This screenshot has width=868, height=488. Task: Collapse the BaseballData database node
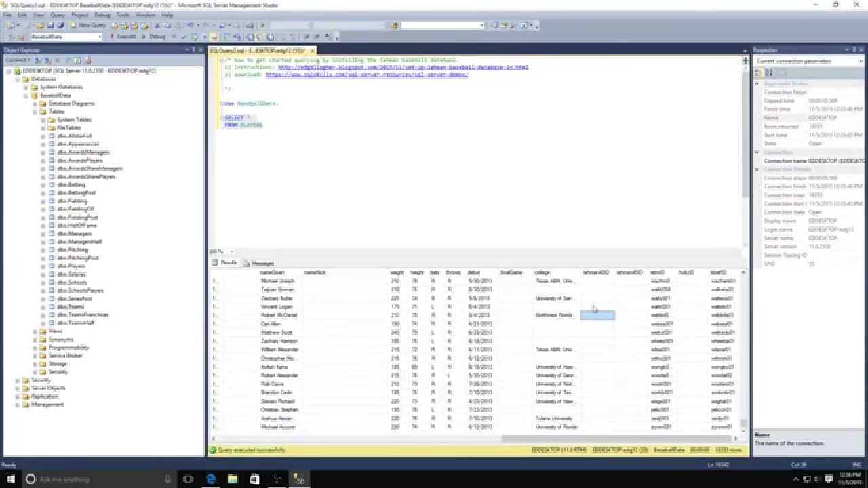(26, 96)
